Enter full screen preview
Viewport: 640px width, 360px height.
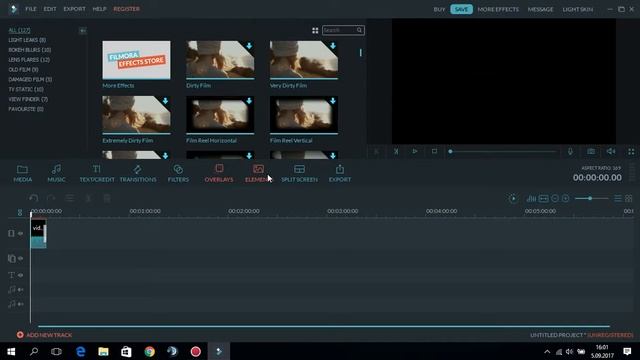pos(631,151)
